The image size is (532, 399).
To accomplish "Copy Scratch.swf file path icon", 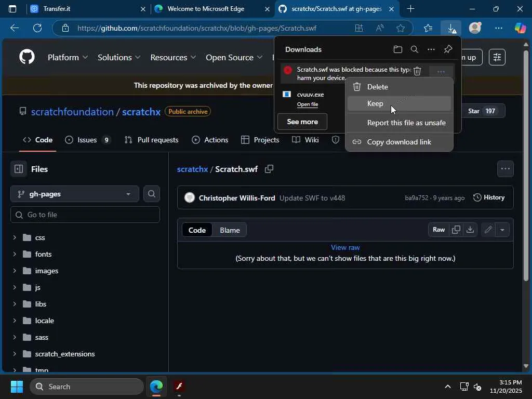I will click(269, 169).
